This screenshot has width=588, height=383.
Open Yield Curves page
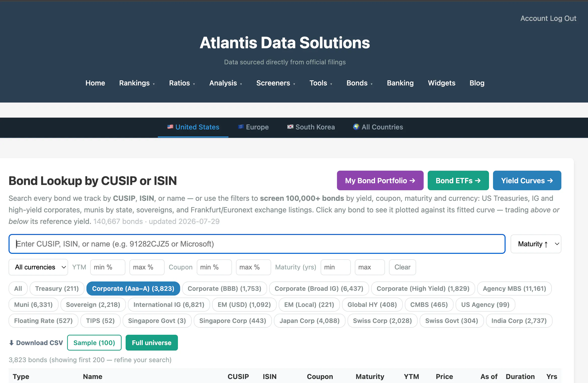coord(527,180)
